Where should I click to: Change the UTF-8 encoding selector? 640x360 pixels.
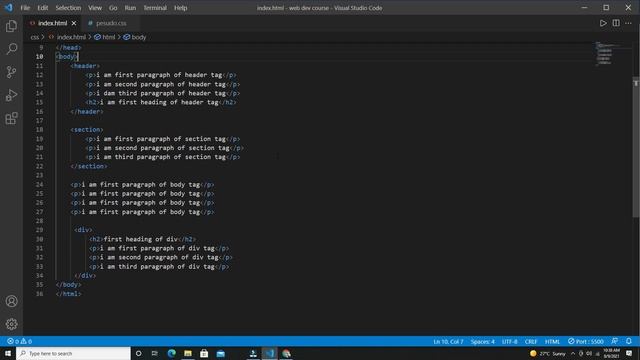click(x=509, y=341)
